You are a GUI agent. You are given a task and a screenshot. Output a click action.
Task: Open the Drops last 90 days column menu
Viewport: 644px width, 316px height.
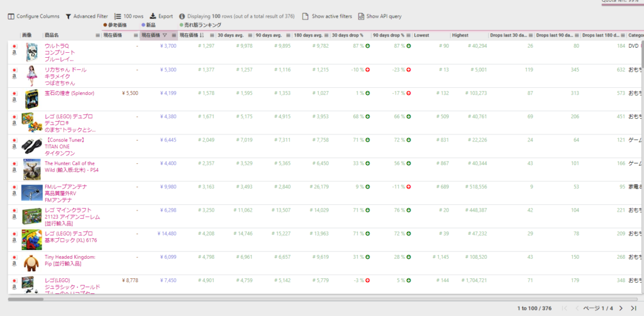[x=577, y=35]
